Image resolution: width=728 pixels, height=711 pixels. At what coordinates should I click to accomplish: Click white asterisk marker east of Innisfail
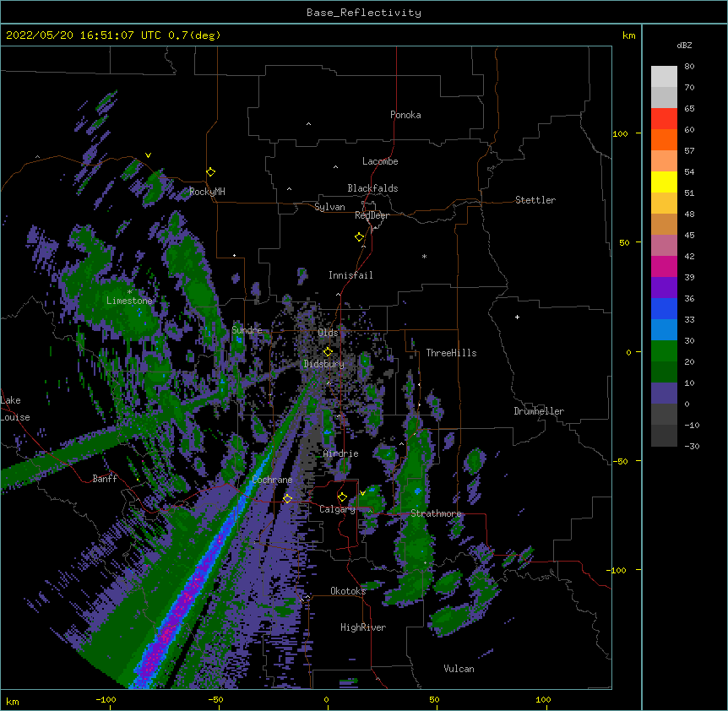[424, 257]
